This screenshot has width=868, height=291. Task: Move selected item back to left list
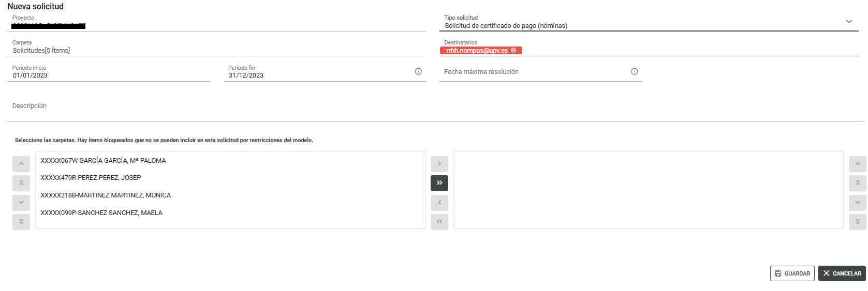tap(439, 203)
